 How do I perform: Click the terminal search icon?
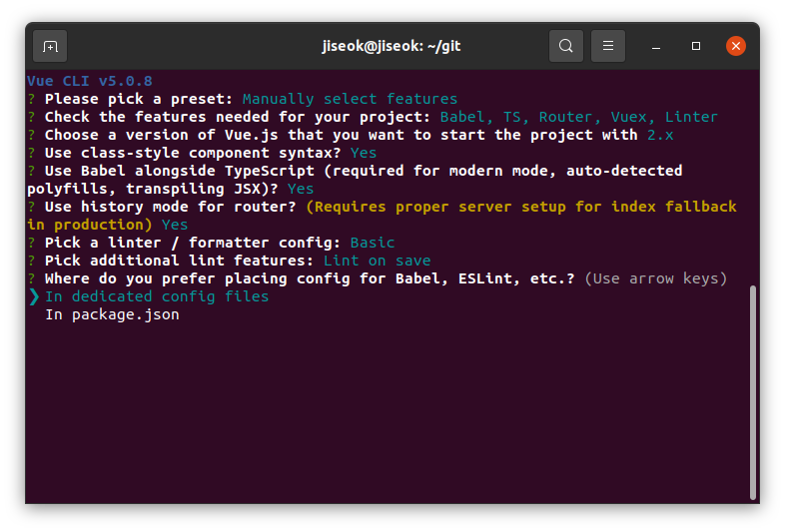(565, 46)
